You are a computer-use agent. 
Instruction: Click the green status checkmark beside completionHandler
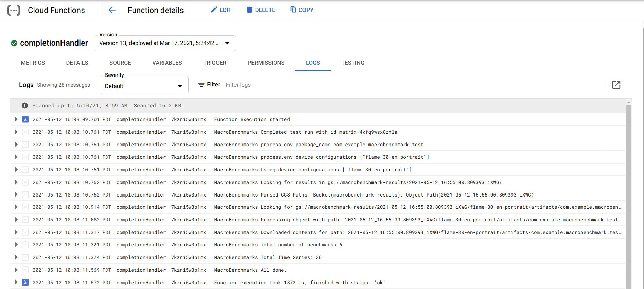tap(14, 43)
